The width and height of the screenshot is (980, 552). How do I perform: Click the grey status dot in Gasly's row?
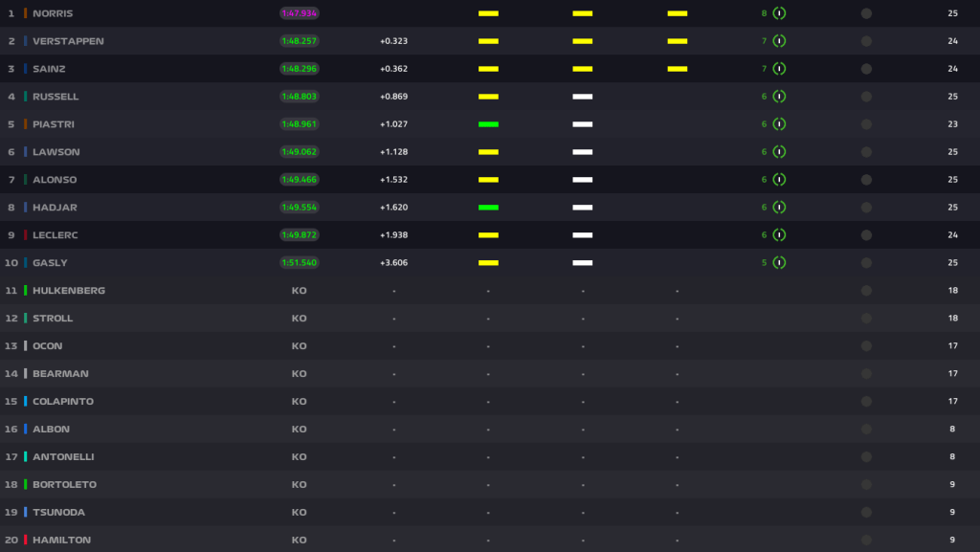[x=866, y=262]
